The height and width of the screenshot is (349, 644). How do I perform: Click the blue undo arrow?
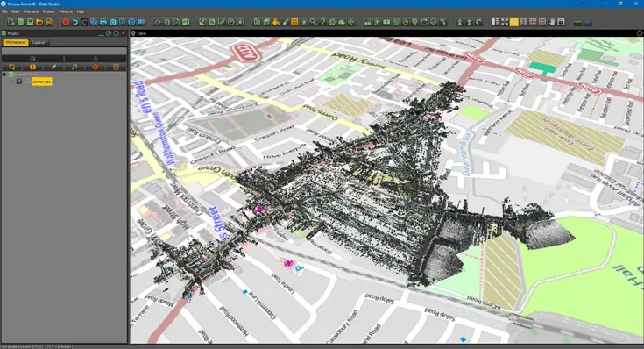[75, 22]
